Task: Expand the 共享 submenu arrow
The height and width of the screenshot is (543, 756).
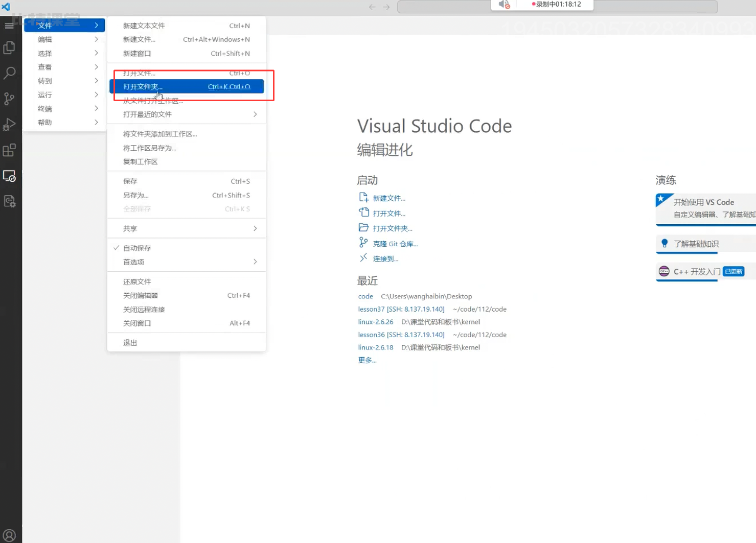Action: point(255,228)
